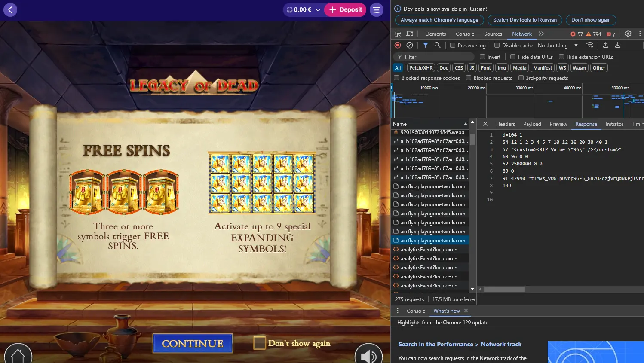Expand the balance 0.00 € dropdown
644x363 pixels.
coord(304,9)
